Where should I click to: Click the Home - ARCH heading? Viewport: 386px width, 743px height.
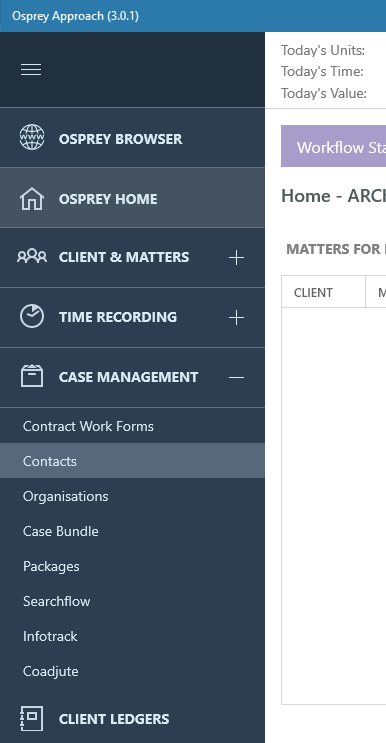point(333,196)
